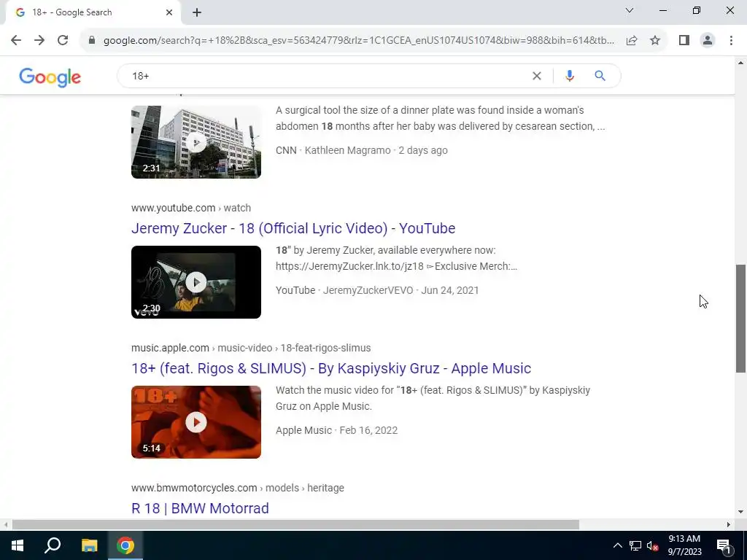Clear the search box text
747x560 pixels.
[x=536, y=76]
